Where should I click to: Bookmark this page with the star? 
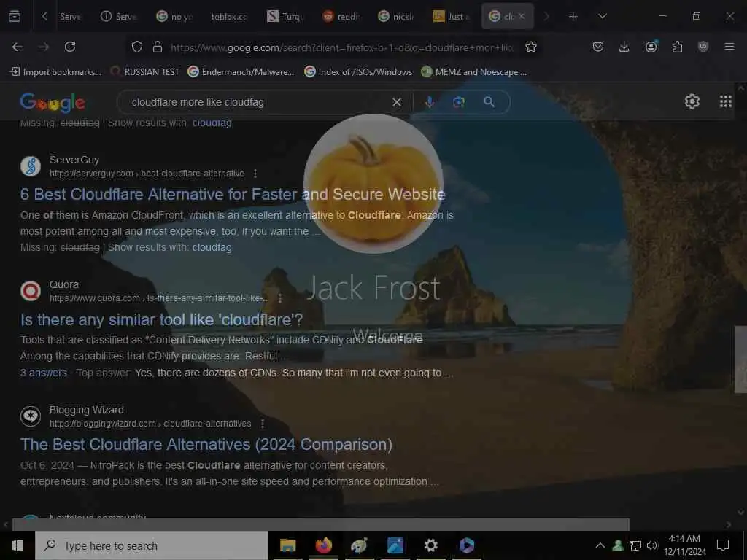pos(531,47)
